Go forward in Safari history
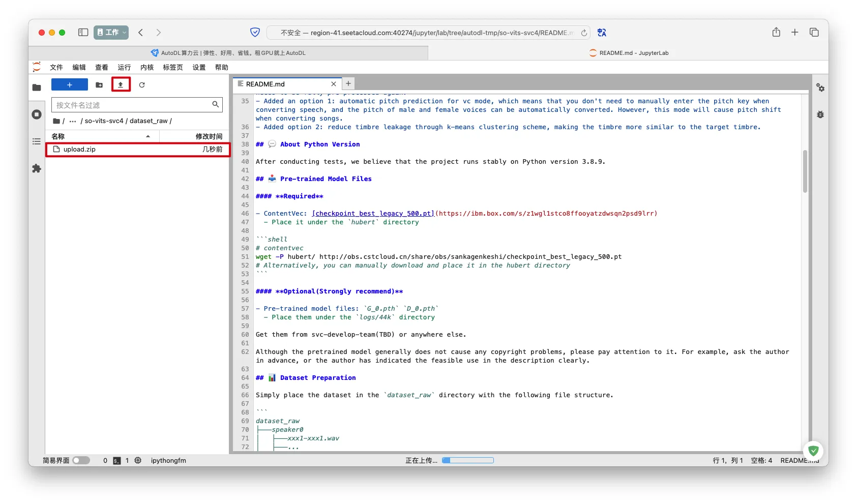Viewport: 857px width, 504px height. point(159,33)
